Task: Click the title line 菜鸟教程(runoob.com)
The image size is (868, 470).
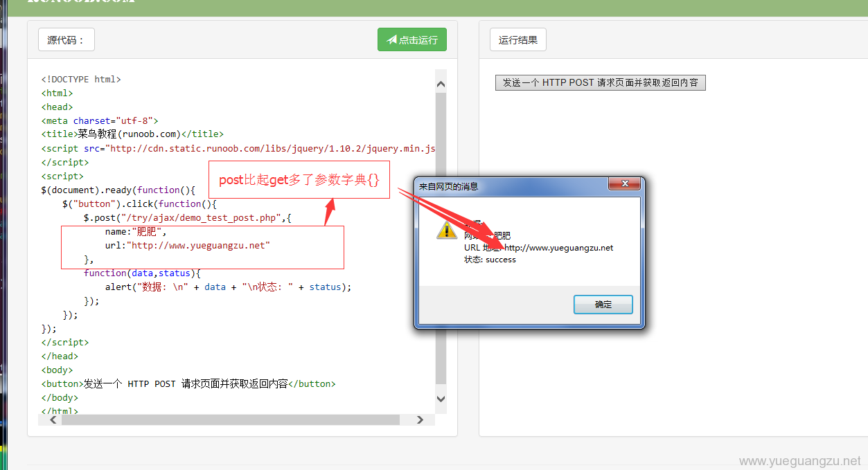Action: point(132,134)
